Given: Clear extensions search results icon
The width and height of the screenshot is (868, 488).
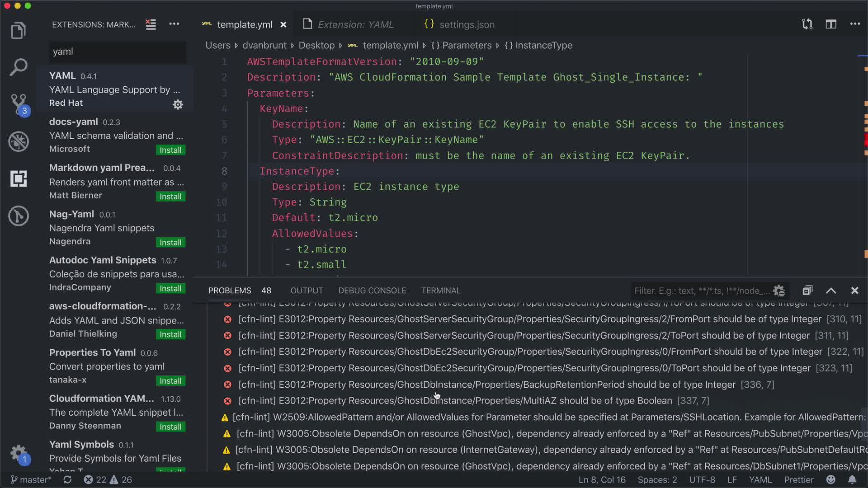Looking at the screenshot, I should (x=151, y=24).
